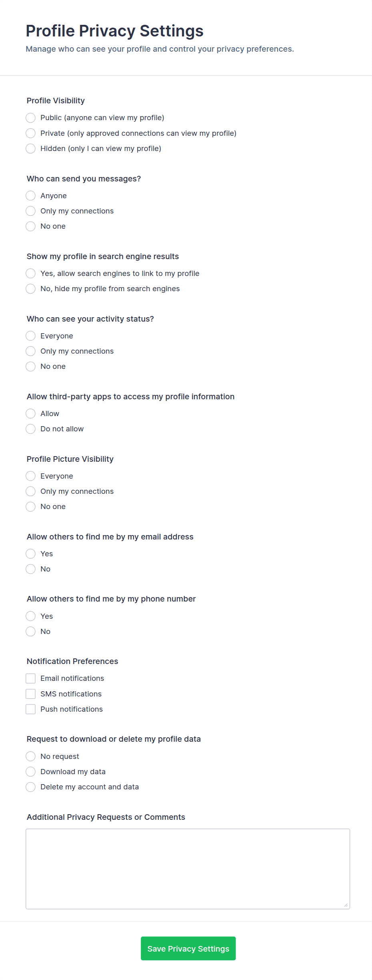
Task: Select Public profile visibility option
Action: tap(31, 118)
